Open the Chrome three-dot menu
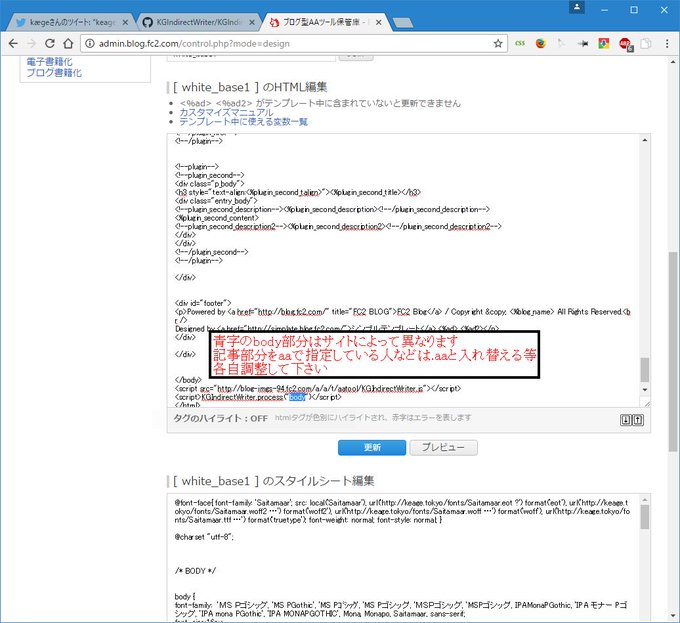Screen dimensions: 680x623 coord(667,43)
